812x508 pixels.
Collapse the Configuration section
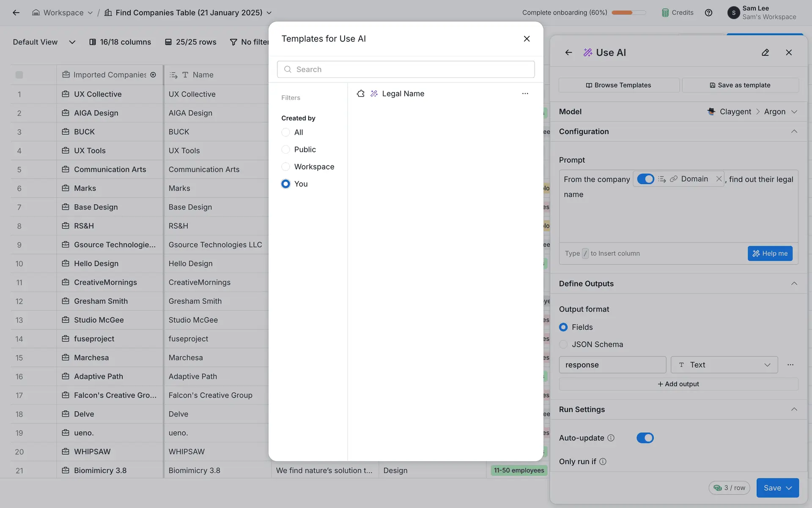(x=794, y=132)
